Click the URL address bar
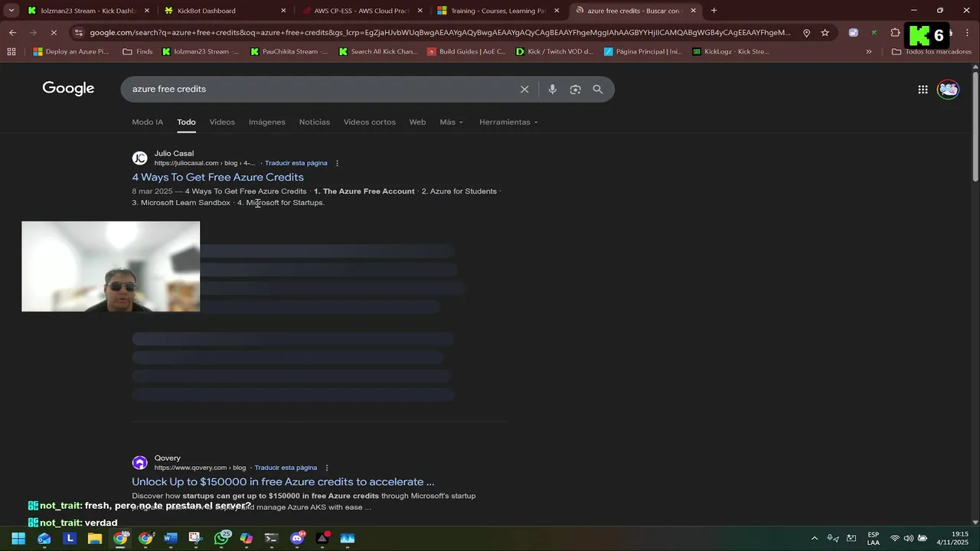This screenshot has height=551, width=980. (x=439, y=33)
